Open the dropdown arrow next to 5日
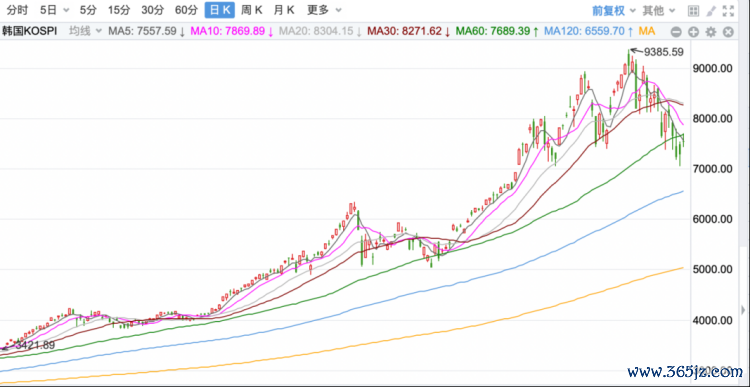Image resolution: width=750 pixels, height=387 pixels. (x=66, y=10)
